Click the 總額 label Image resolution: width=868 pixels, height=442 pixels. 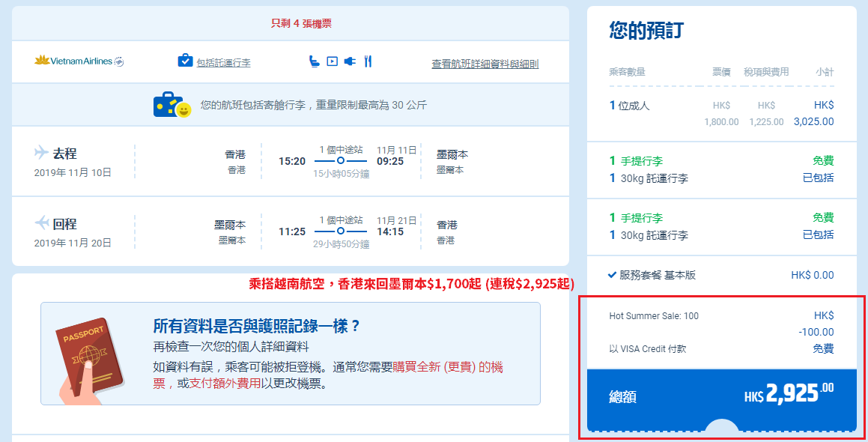coord(622,396)
